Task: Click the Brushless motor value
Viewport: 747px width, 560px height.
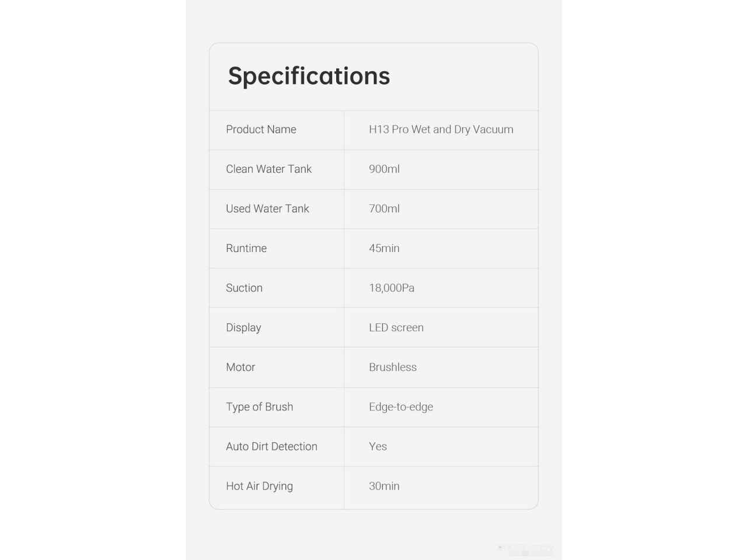Action: click(x=393, y=367)
